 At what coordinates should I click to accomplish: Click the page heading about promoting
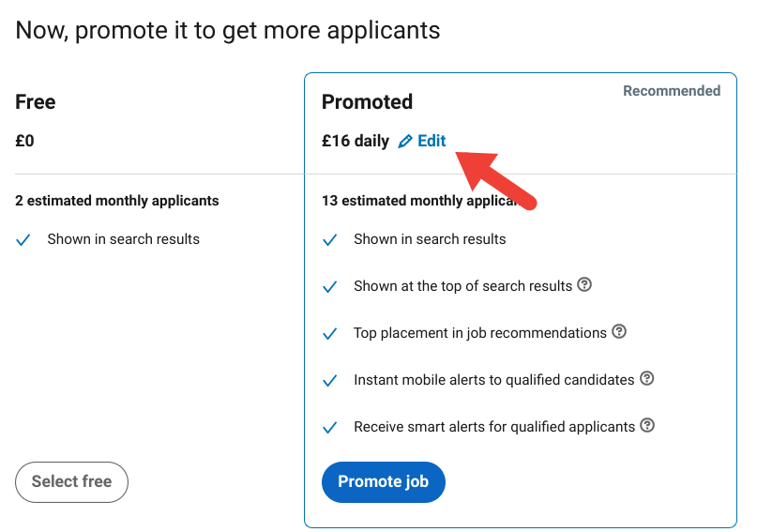(228, 30)
